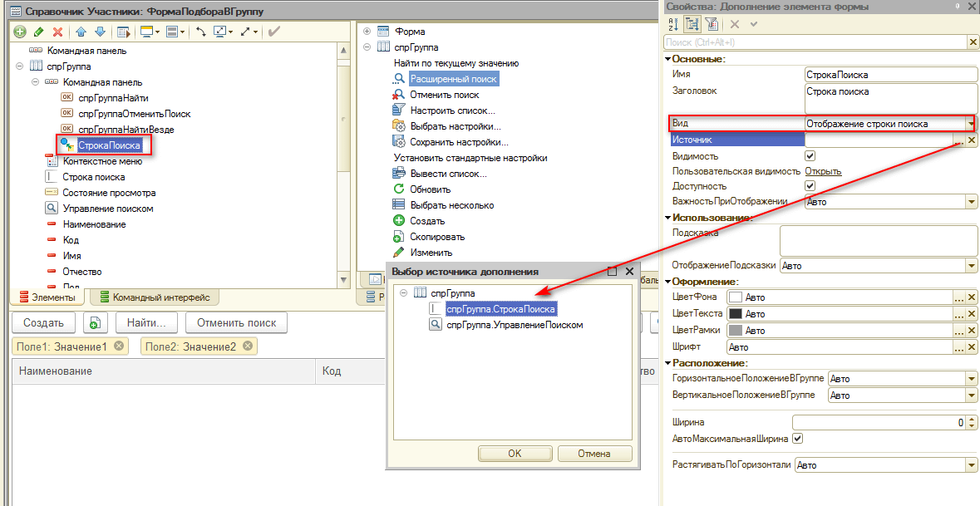Toggle the Доступность checkbox
The image size is (980, 506).
810,186
